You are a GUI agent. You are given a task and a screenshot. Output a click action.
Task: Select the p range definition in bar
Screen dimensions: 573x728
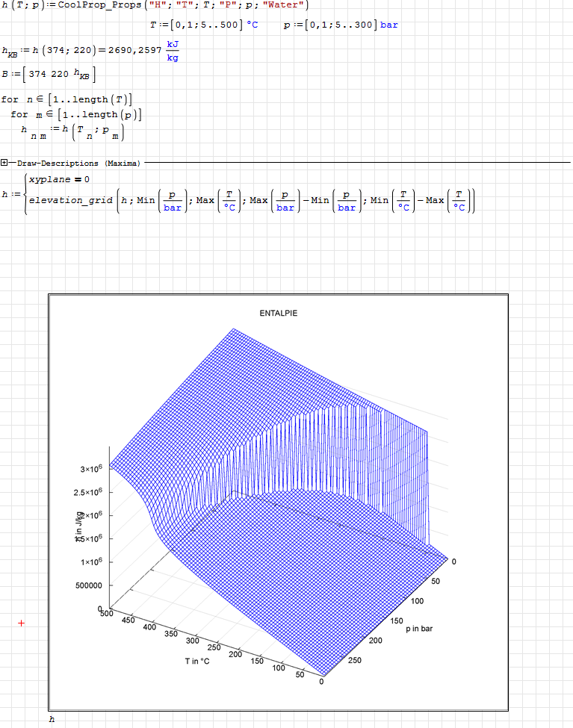pyautogui.click(x=341, y=25)
